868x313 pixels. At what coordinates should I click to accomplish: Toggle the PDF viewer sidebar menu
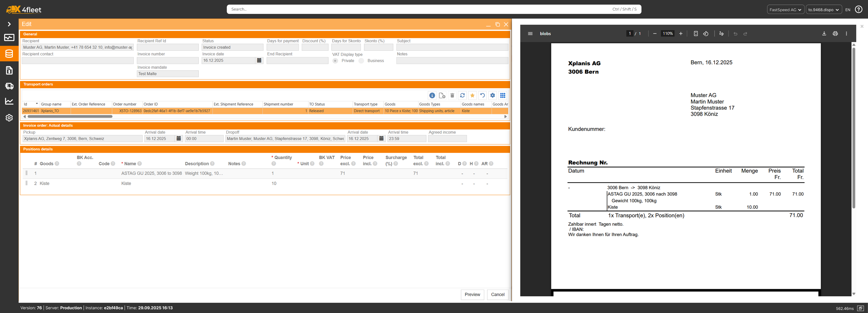click(x=530, y=34)
